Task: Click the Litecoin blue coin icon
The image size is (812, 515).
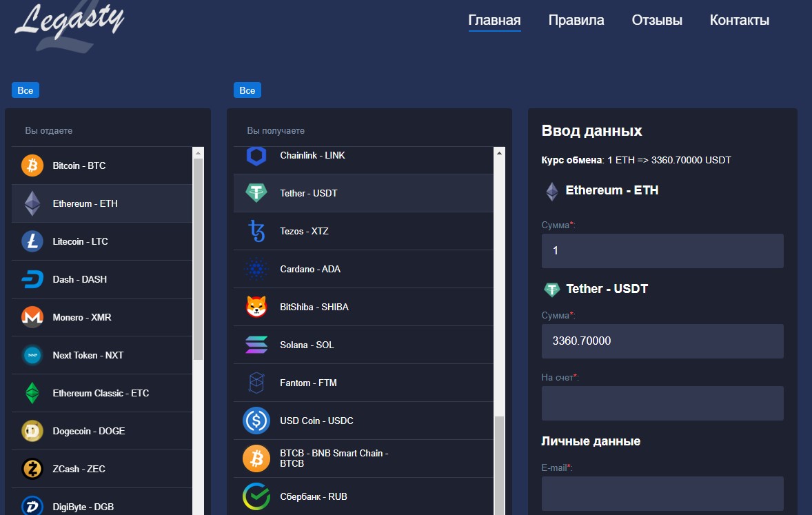Action: [x=32, y=241]
